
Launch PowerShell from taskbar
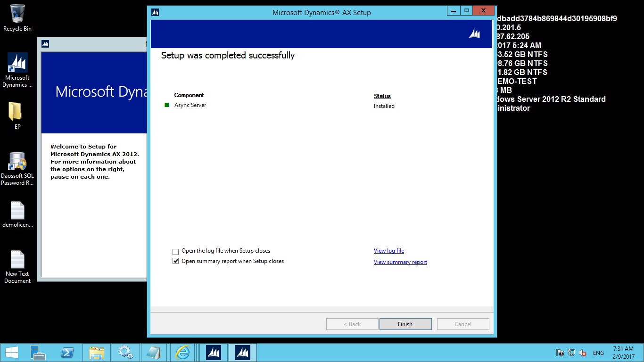coord(67,353)
